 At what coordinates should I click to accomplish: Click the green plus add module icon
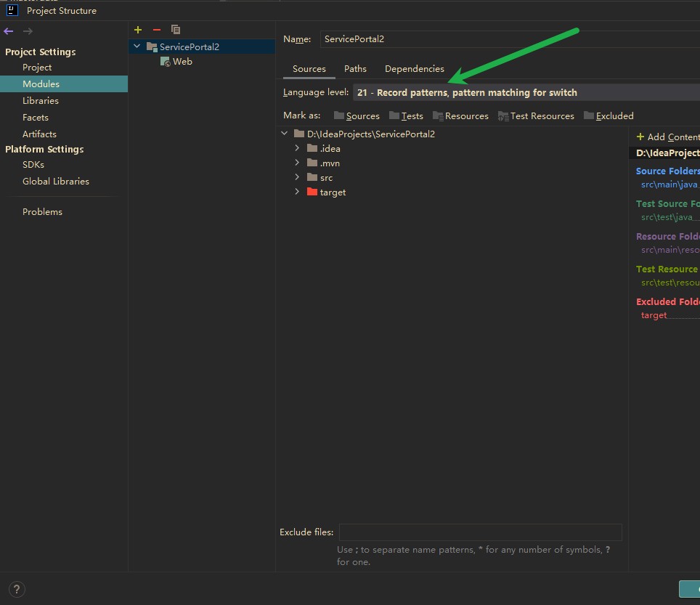[138, 30]
